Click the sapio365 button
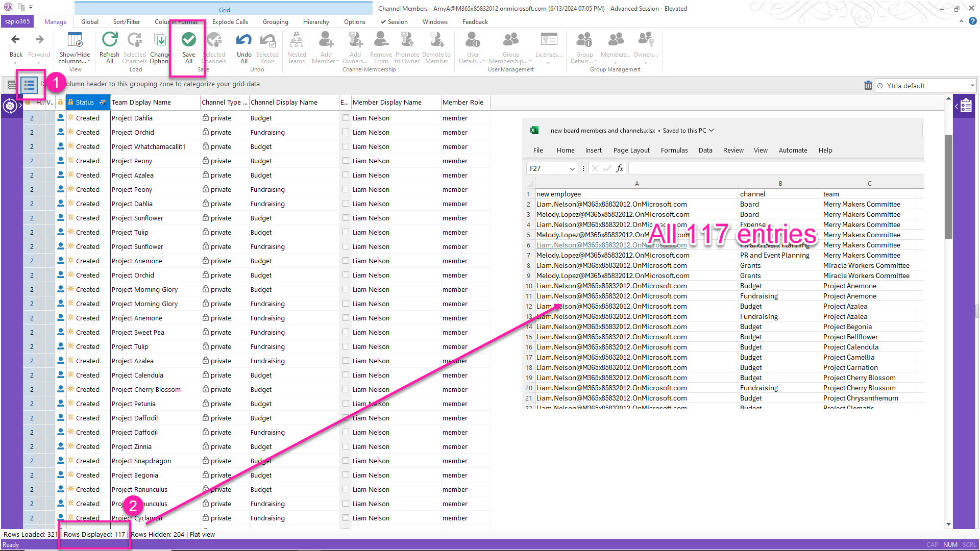980x551 pixels. [18, 21]
